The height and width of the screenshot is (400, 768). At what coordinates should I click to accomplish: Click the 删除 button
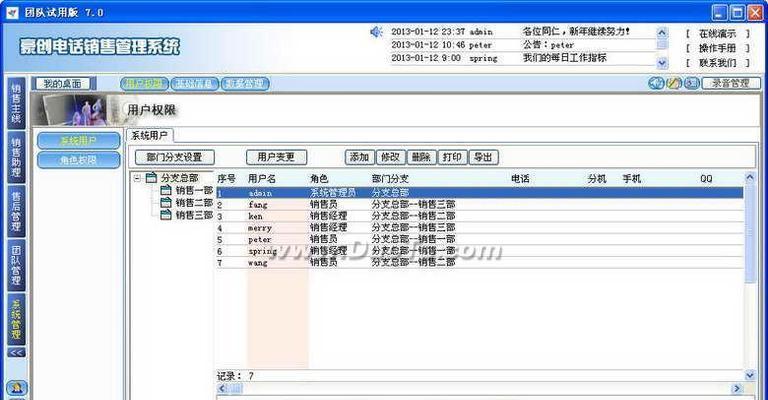[421, 157]
